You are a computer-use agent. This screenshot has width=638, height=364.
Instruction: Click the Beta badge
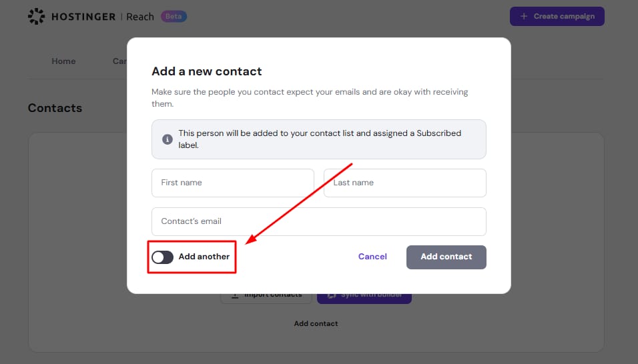coord(174,16)
